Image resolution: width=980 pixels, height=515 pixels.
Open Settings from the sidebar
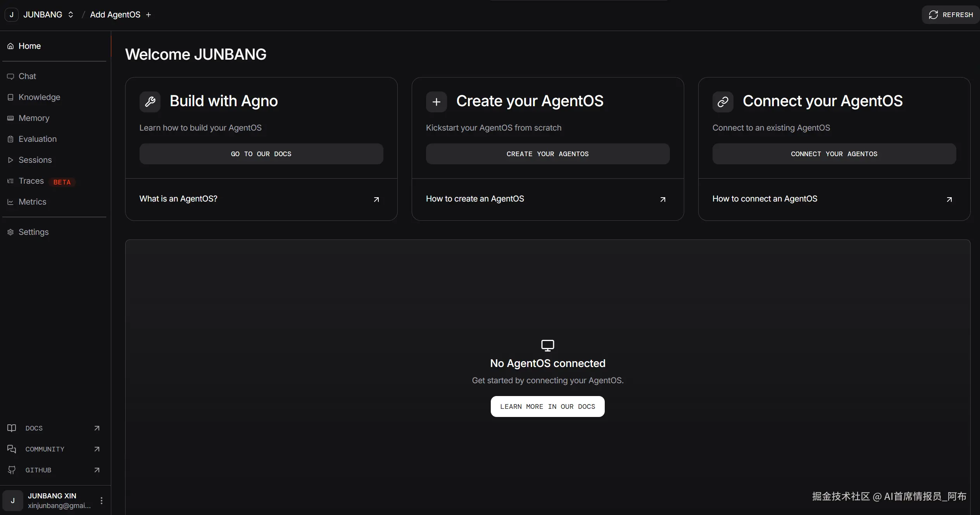point(33,232)
